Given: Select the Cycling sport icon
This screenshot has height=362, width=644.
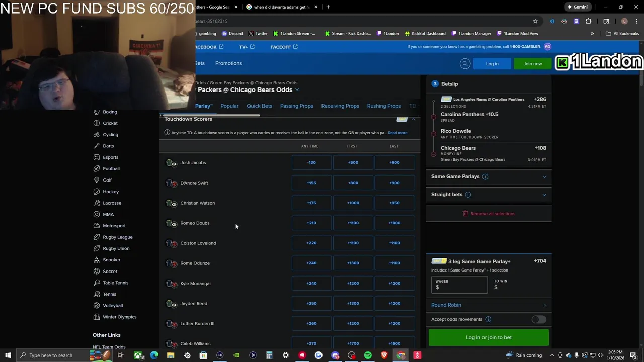Looking at the screenshot, I should tap(97, 135).
